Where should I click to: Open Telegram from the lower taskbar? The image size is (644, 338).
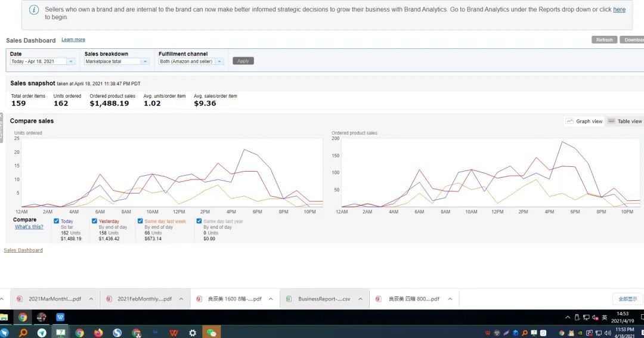click(x=42, y=333)
